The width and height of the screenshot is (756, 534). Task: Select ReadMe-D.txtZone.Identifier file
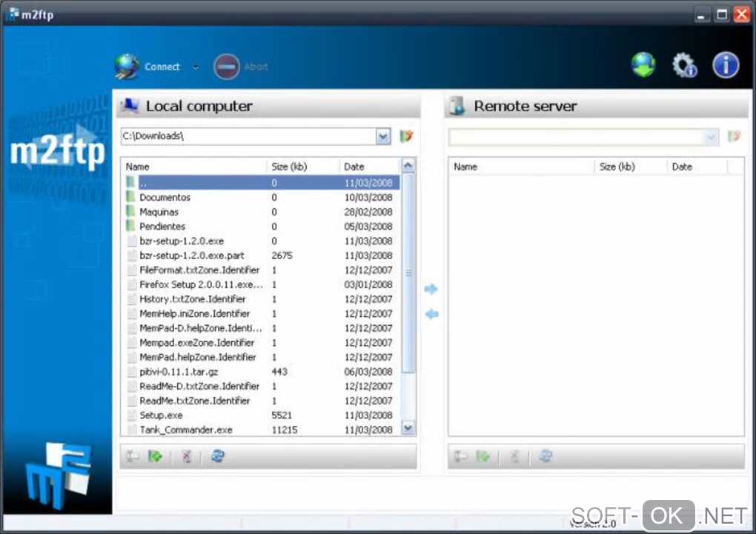[x=262, y=386]
